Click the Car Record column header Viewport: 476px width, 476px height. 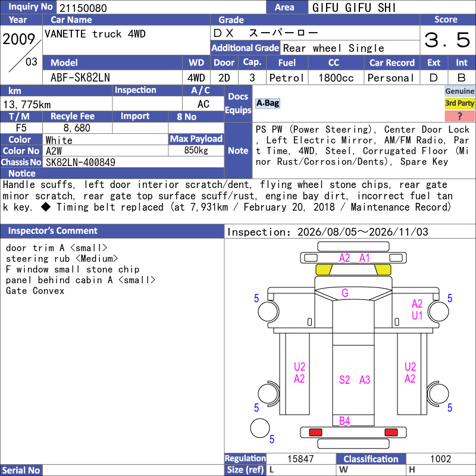[x=392, y=63]
